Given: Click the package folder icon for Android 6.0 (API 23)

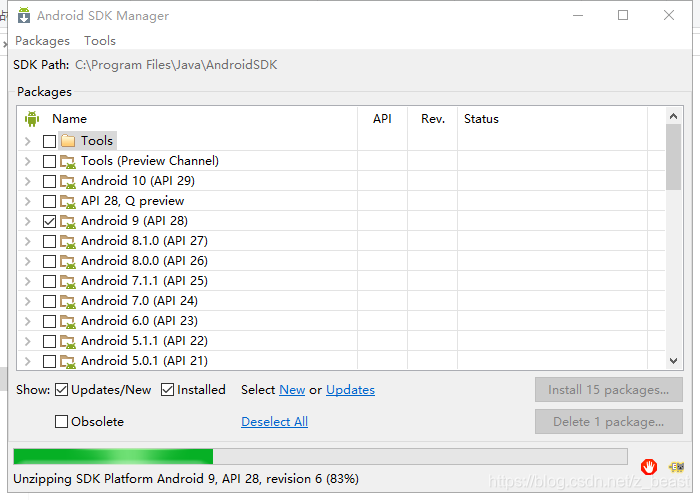Looking at the screenshot, I should click(68, 321).
